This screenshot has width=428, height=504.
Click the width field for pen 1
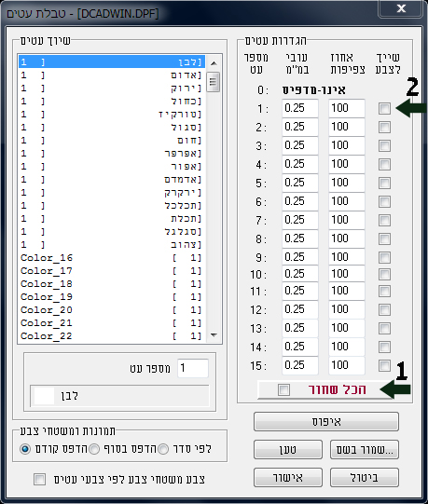(300, 108)
